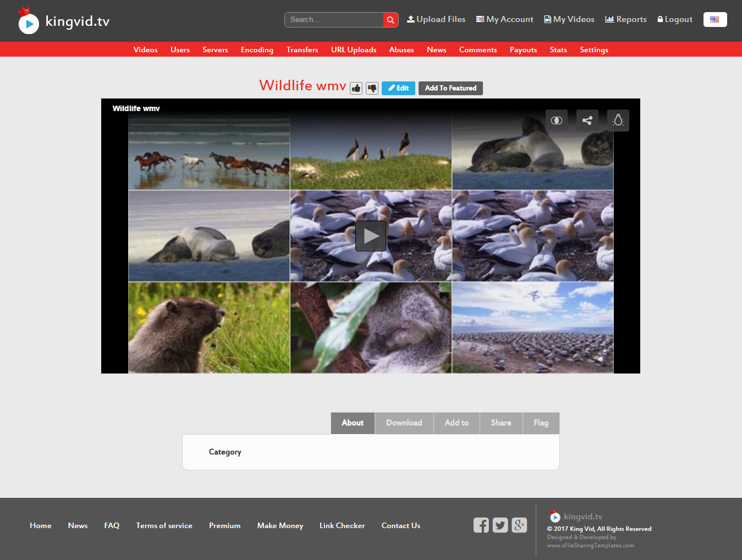
Task: Open the Comments admin menu
Action: point(478,50)
